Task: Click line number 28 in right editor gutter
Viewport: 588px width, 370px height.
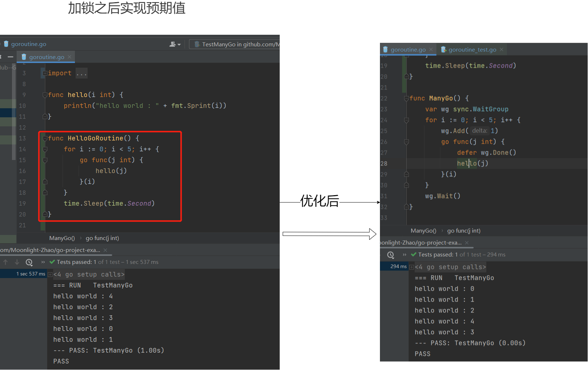Action: (x=384, y=164)
